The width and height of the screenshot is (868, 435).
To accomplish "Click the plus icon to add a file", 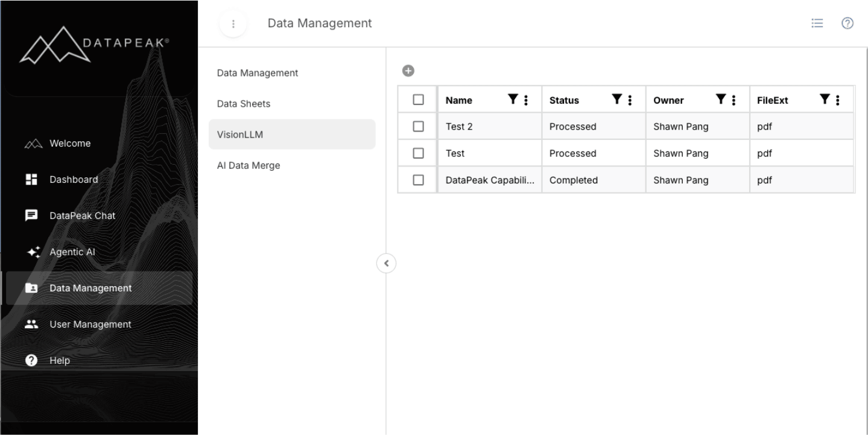I will [x=408, y=71].
